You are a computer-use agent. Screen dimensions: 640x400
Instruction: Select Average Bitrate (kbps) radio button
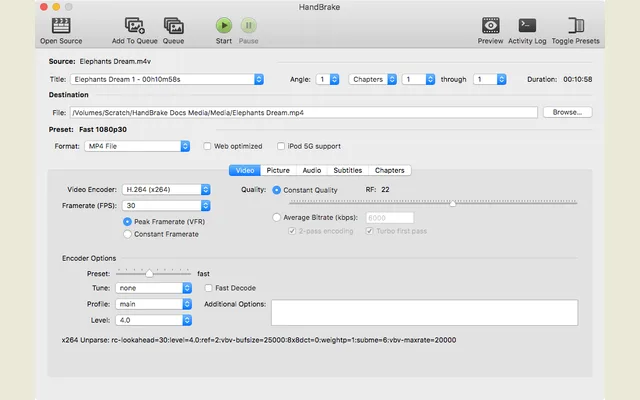click(277, 218)
